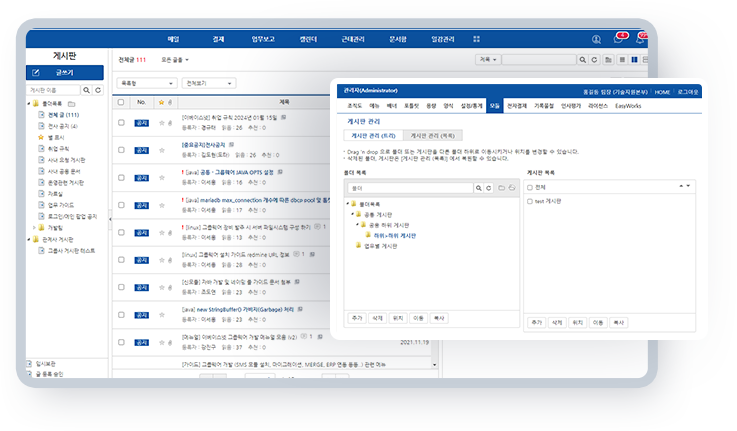Click the post list scrollbar down arrow
Screen dimensions: 737x431
434,365
